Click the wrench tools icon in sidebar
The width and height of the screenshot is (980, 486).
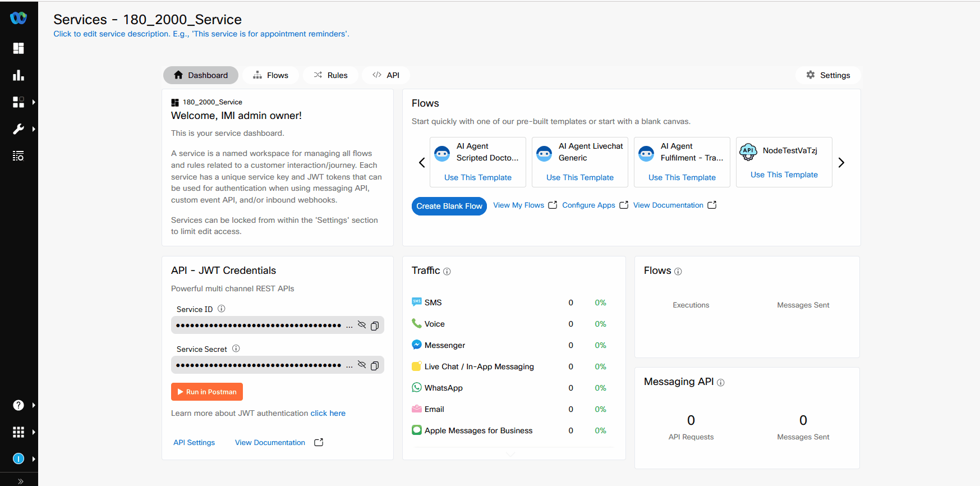pyautogui.click(x=19, y=129)
